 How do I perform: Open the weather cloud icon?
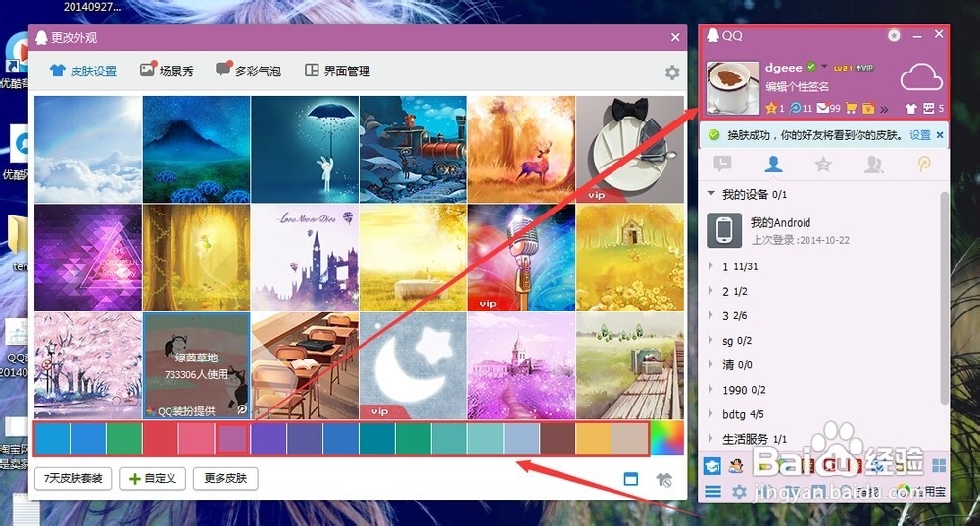point(921,78)
